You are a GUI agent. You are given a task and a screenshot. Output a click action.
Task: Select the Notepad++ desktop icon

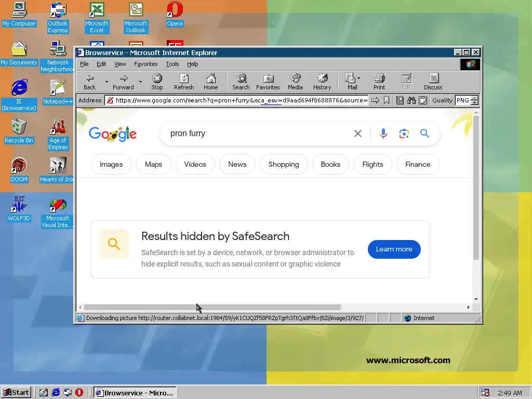pyautogui.click(x=58, y=92)
